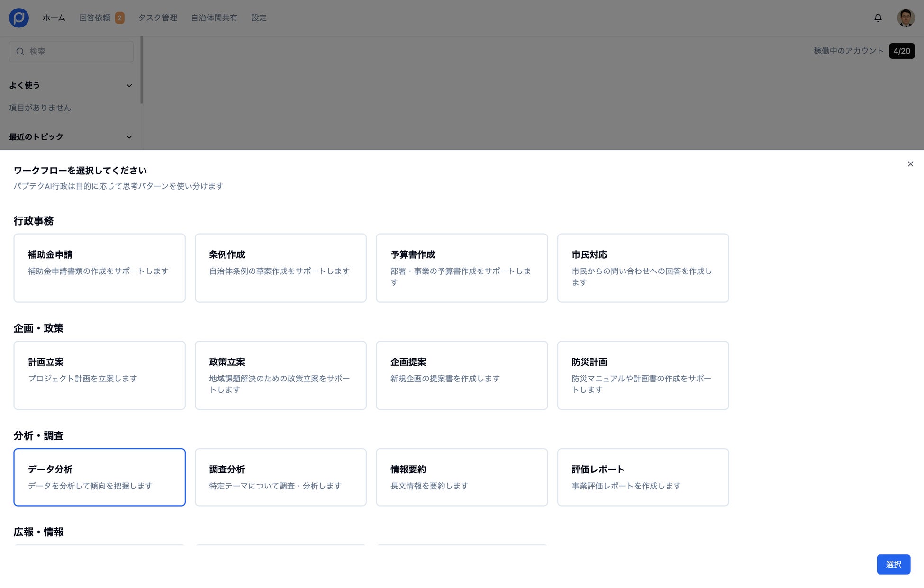Collapse the 最近のトピック section
Screen dimensions: 924x588
coord(129,137)
